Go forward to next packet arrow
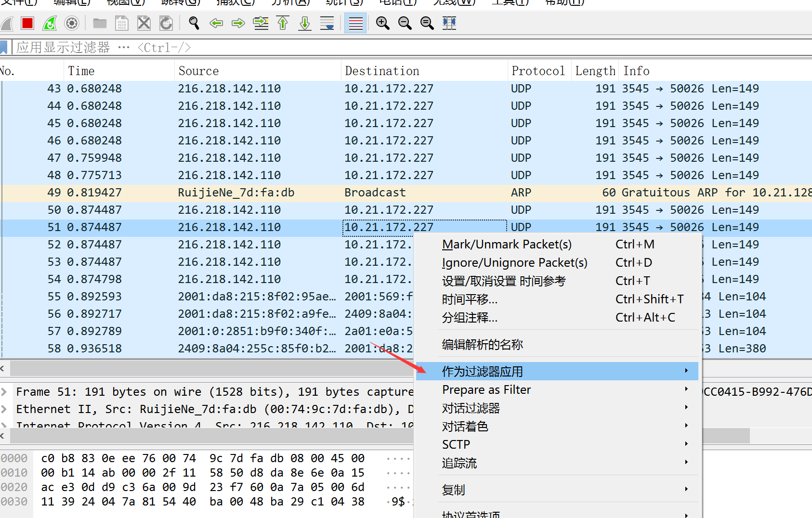The image size is (812, 518). (238, 23)
